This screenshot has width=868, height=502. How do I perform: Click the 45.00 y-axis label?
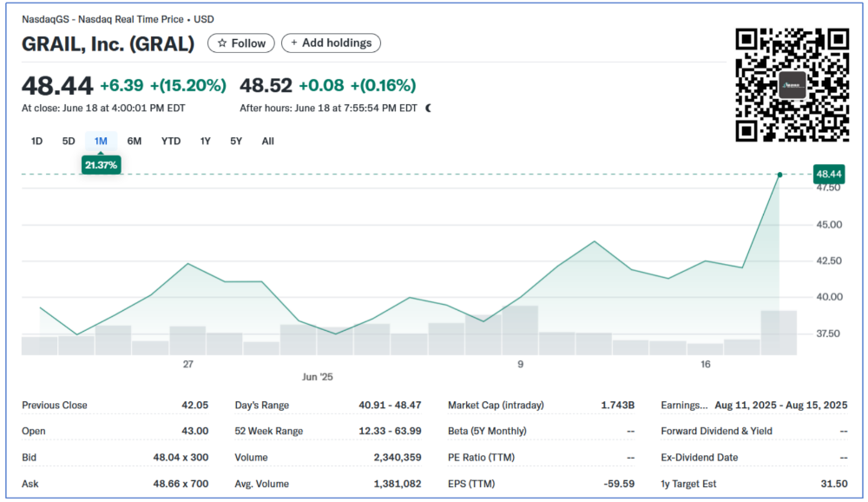tap(829, 224)
